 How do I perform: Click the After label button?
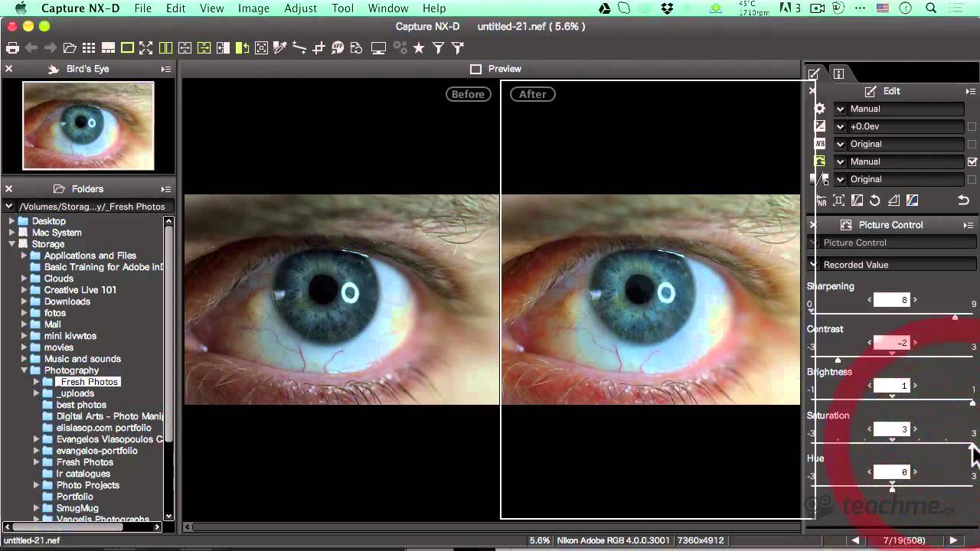[532, 94]
